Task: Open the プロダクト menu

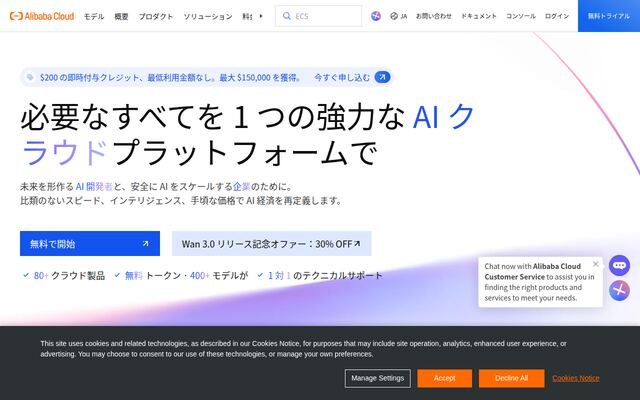Action: (156, 16)
